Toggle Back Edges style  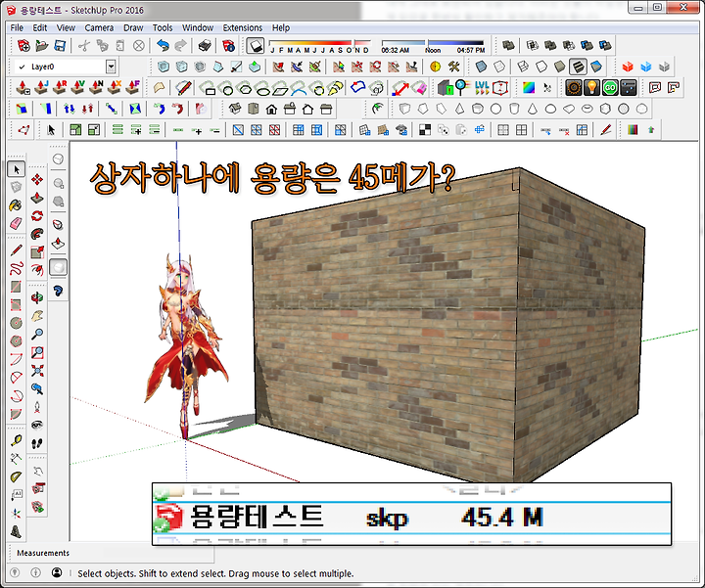499,67
